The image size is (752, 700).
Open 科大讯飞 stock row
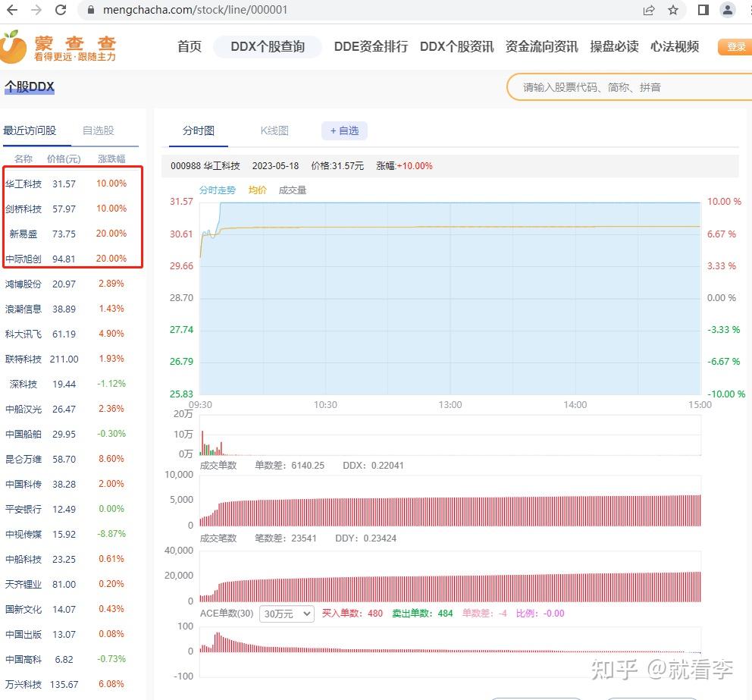point(66,334)
